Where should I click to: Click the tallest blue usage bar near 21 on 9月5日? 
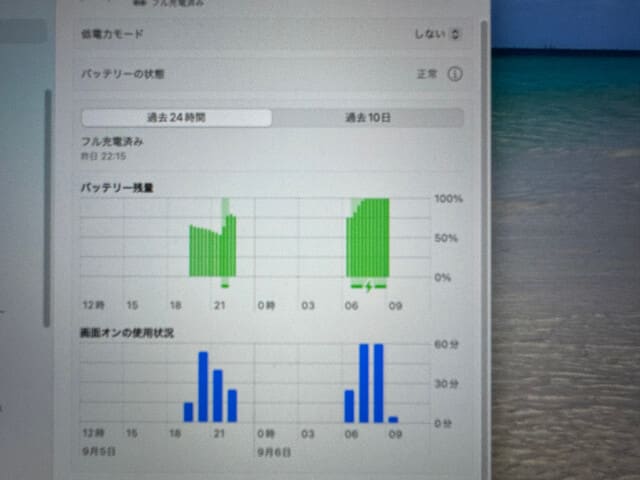click(203, 387)
